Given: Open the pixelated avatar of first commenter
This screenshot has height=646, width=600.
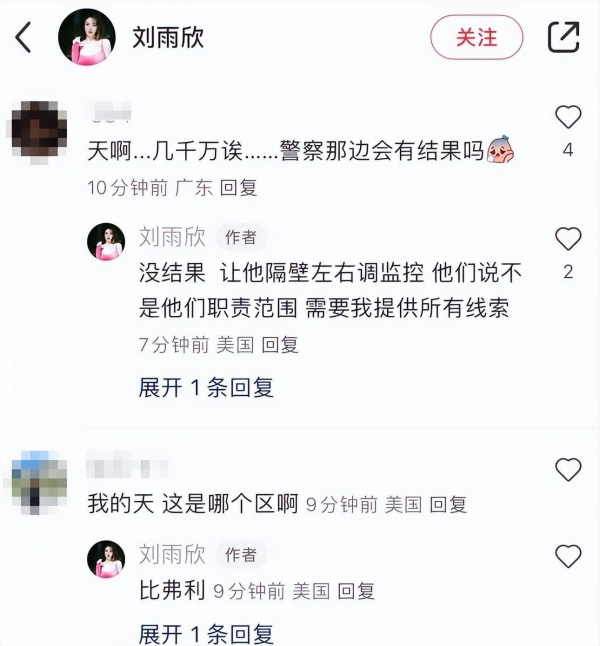Looking at the screenshot, I should click(x=40, y=132).
